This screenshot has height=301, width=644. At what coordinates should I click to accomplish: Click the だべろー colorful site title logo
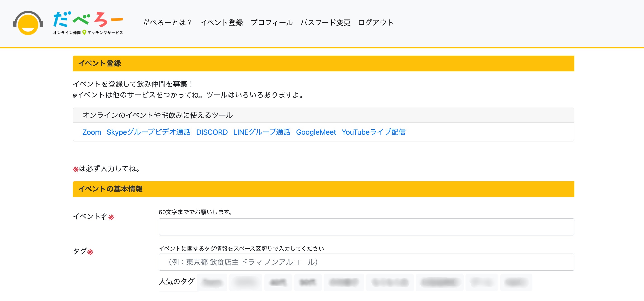(x=88, y=23)
